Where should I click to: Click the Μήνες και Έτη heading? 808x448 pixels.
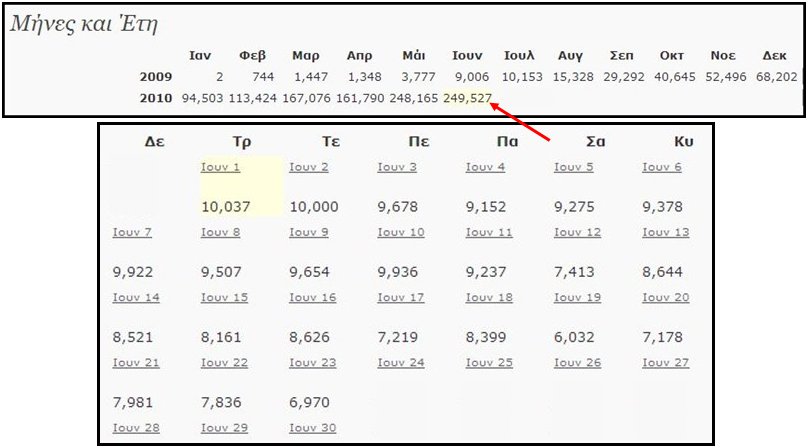pos(84,25)
